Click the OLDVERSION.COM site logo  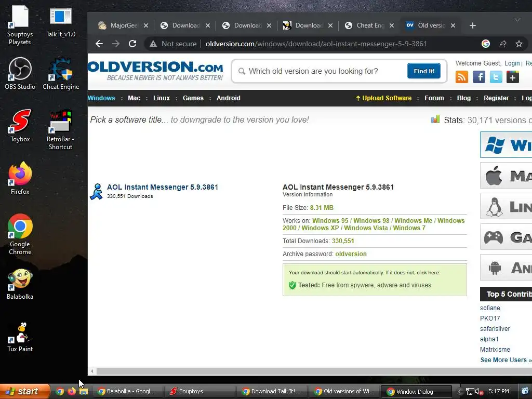[x=155, y=71]
